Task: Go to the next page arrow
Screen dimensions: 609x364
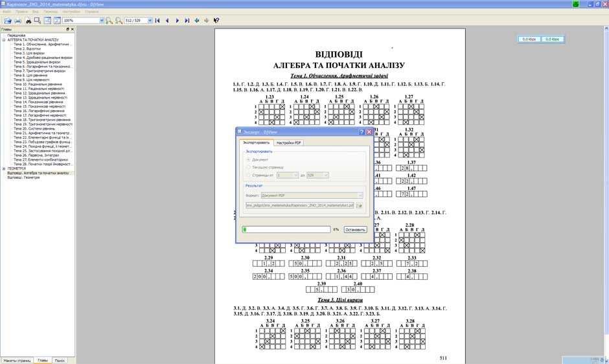Action: point(177,21)
